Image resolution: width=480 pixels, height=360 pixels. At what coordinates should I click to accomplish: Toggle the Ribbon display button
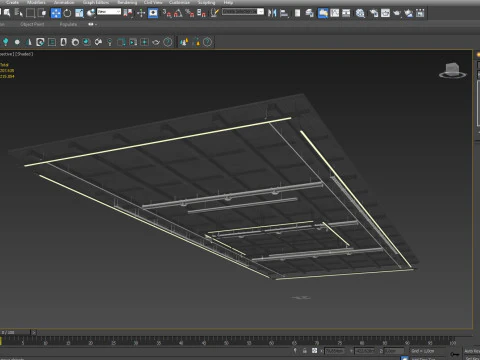(323, 13)
